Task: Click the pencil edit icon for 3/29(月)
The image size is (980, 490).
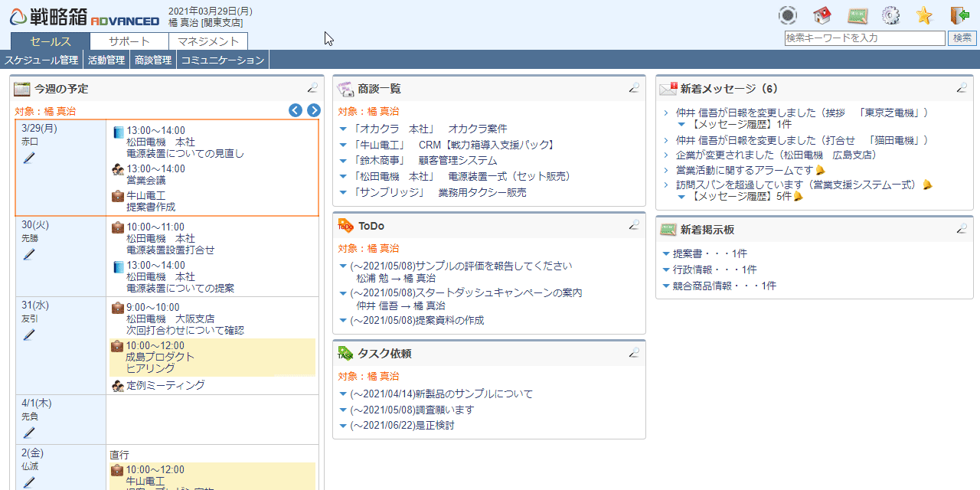Action: pos(29,158)
